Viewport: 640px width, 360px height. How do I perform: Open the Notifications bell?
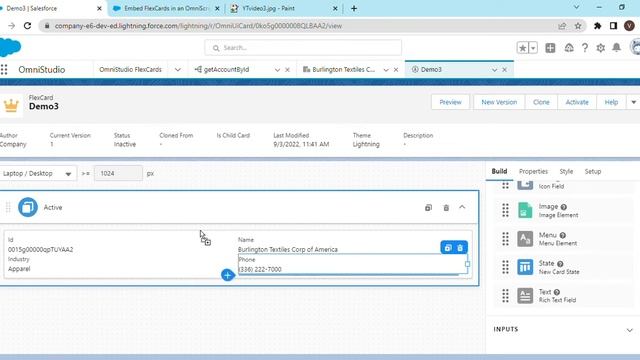pos(616,48)
